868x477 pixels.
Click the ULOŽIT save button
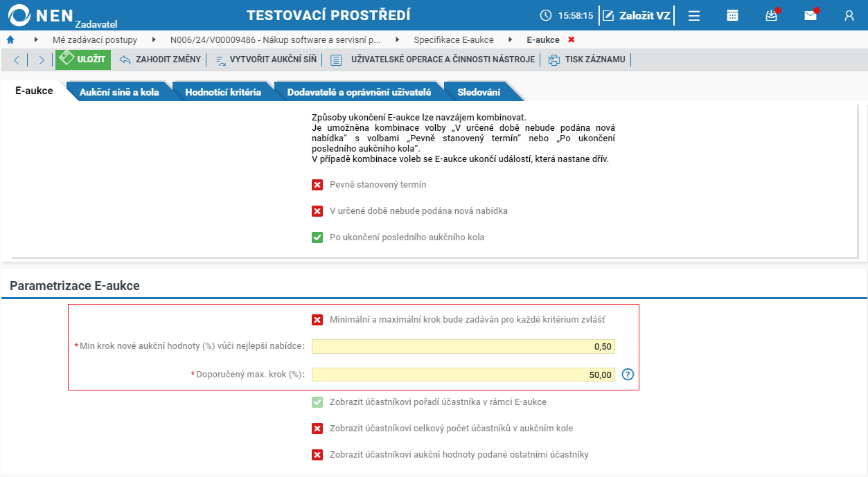click(83, 60)
